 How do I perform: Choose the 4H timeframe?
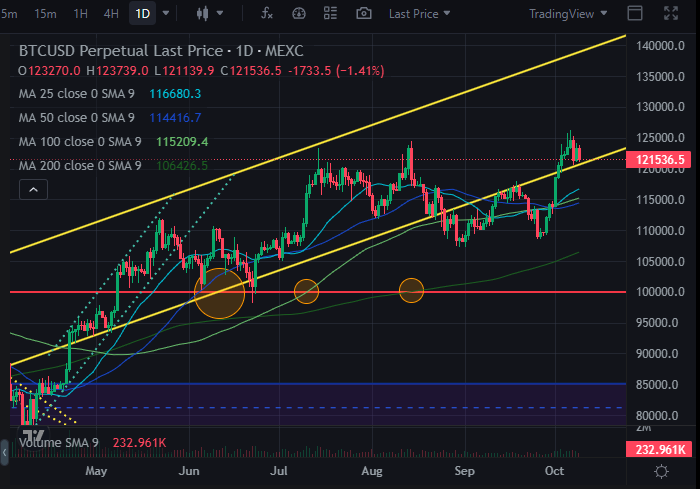point(111,13)
